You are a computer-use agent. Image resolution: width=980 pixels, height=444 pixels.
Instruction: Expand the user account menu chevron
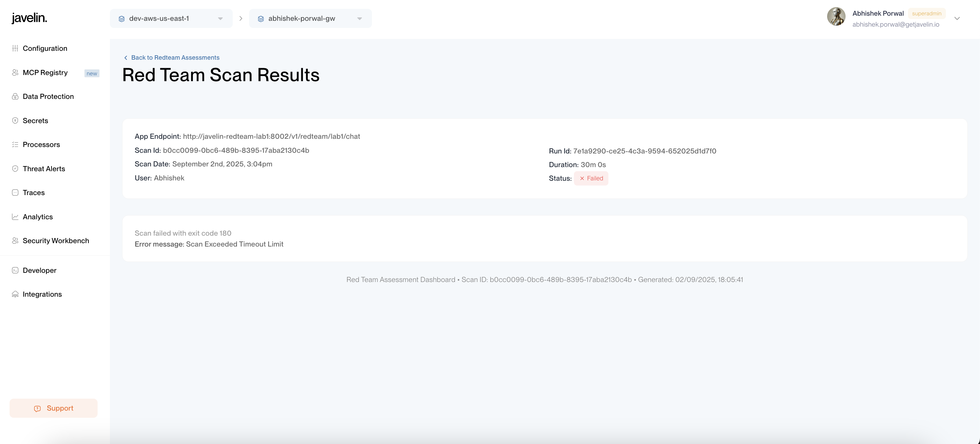pos(957,18)
